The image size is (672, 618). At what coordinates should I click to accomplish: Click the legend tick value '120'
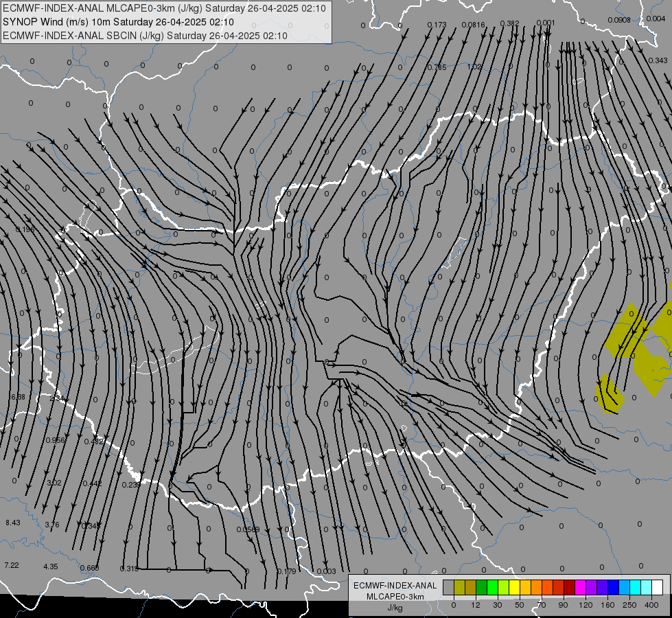[x=586, y=605]
